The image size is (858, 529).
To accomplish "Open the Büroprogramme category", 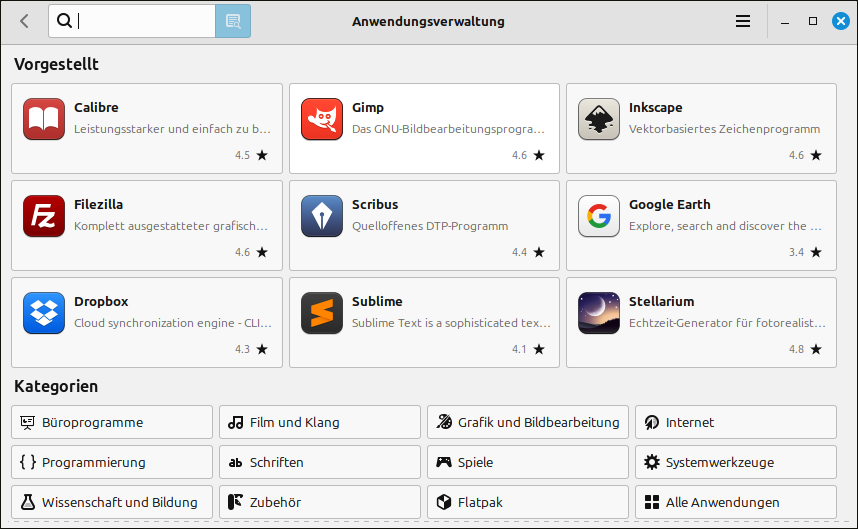I will click(x=112, y=422).
